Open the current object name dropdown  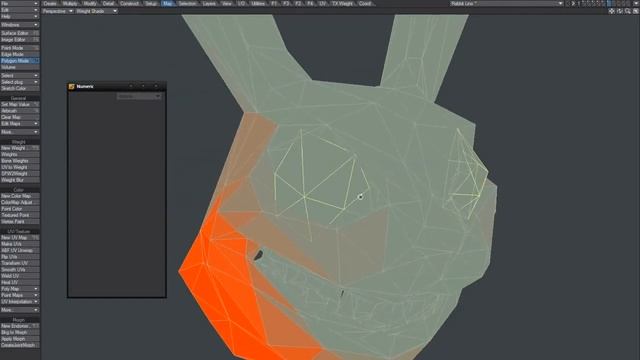pyautogui.click(x=506, y=3)
